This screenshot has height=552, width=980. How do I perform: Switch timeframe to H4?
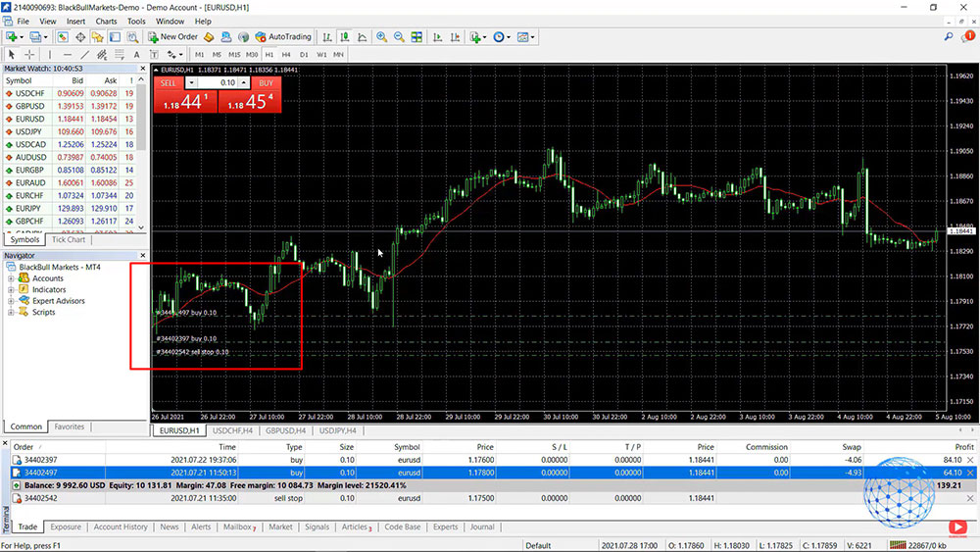[286, 54]
